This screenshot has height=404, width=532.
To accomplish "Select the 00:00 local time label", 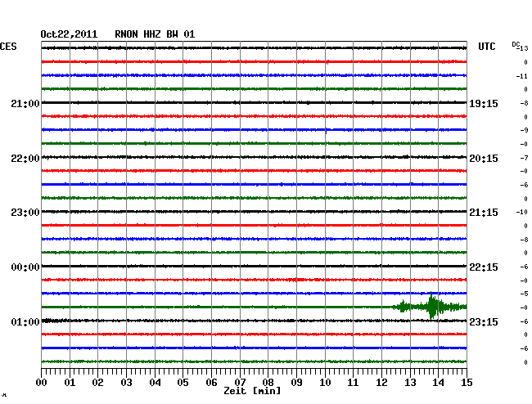I will click(x=25, y=267).
